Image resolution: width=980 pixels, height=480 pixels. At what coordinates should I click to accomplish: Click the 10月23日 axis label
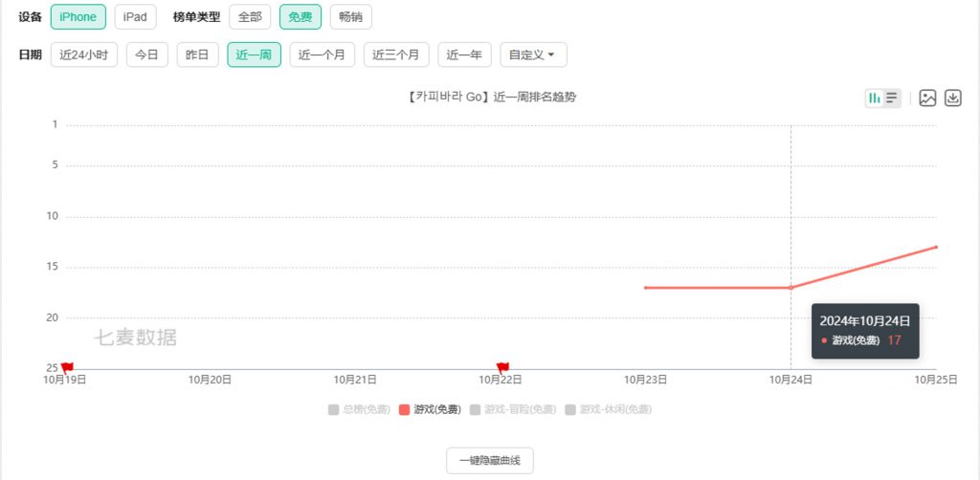[x=646, y=379]
